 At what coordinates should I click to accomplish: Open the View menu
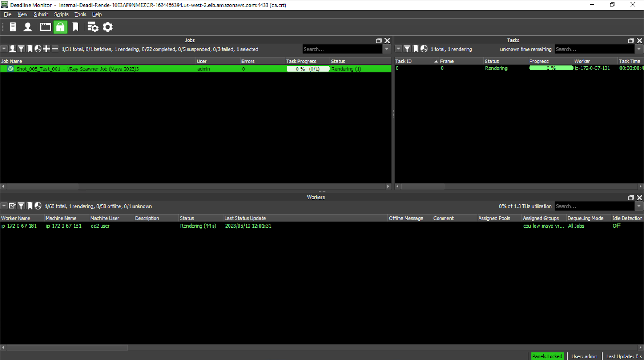[23, 14]
